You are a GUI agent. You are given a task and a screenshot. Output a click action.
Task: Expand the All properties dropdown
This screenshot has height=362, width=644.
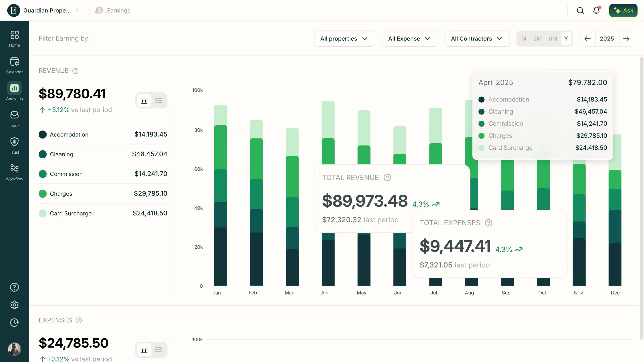point(344,39)
